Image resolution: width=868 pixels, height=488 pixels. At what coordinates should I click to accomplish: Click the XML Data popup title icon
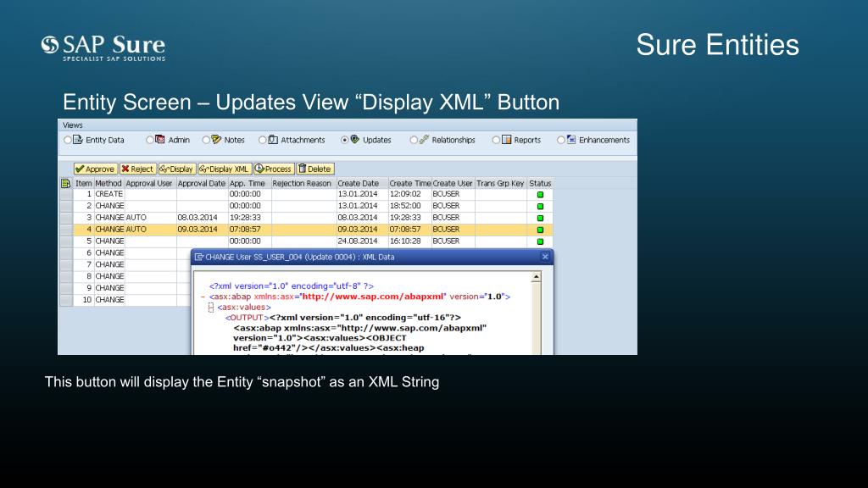pyautogui.click(x=198, y=257)
